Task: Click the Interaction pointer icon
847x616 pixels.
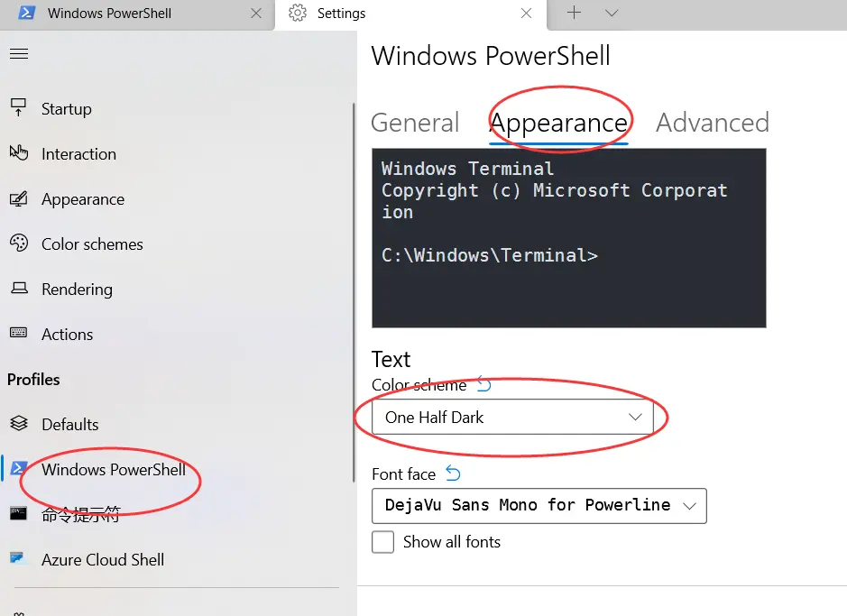Action: coord(18,153)
